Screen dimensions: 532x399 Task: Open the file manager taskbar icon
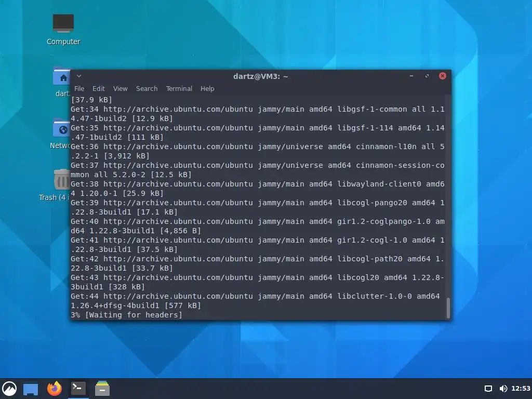102,389
